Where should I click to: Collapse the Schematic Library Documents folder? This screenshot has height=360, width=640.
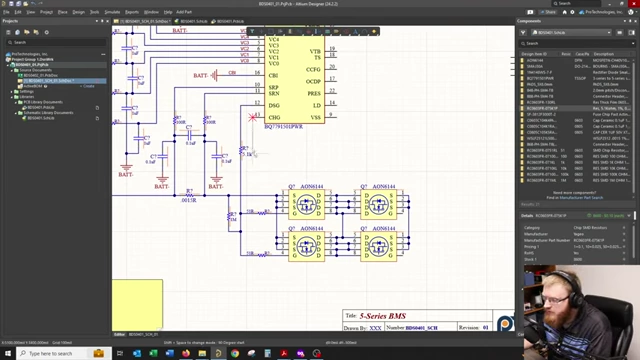click(16, 113)
